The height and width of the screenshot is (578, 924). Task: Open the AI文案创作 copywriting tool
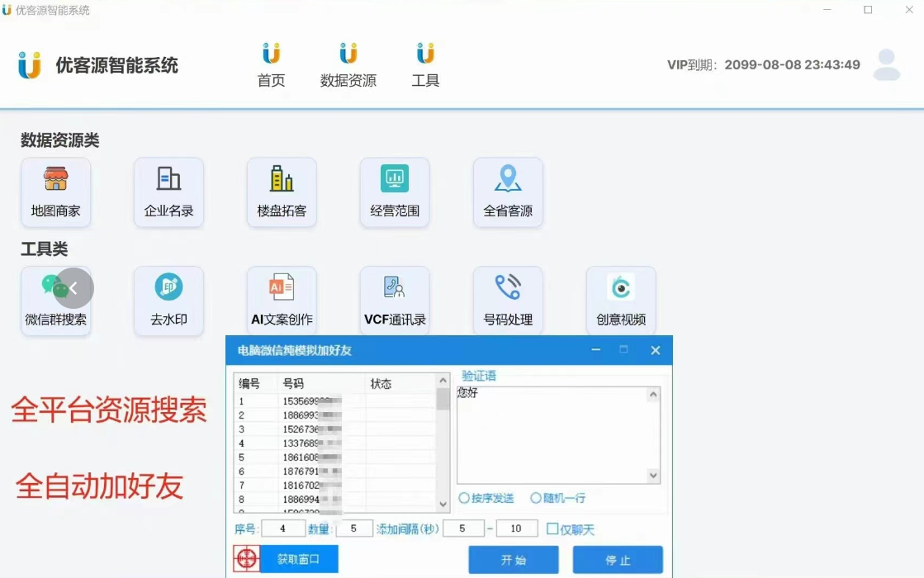tap(282, 301)
